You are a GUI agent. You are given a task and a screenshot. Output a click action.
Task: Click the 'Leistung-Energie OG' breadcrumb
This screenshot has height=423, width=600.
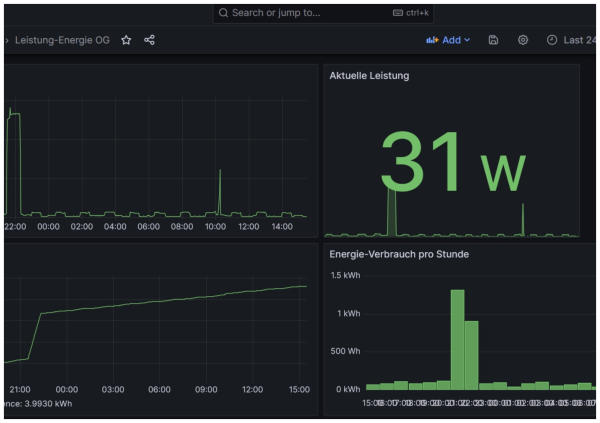coord(61,40)
